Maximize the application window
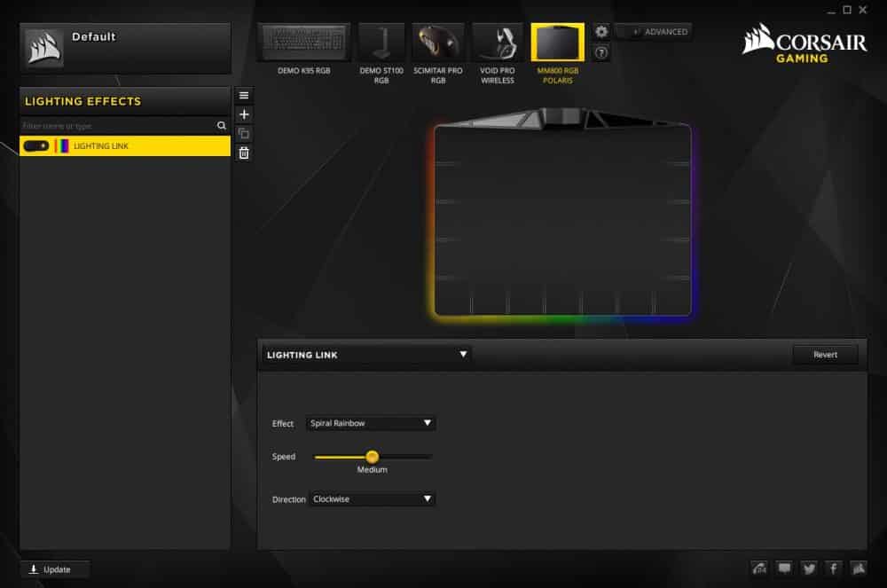 point(847,10)
